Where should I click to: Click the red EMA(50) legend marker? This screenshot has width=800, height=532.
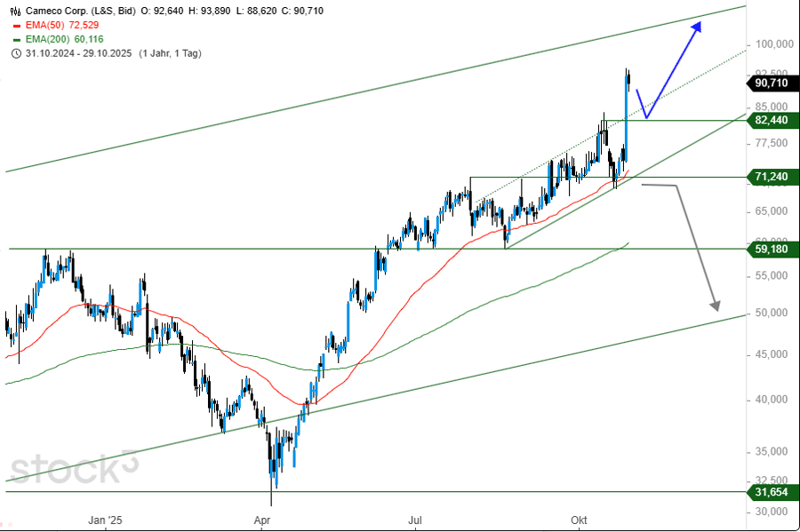coord(16,27)
